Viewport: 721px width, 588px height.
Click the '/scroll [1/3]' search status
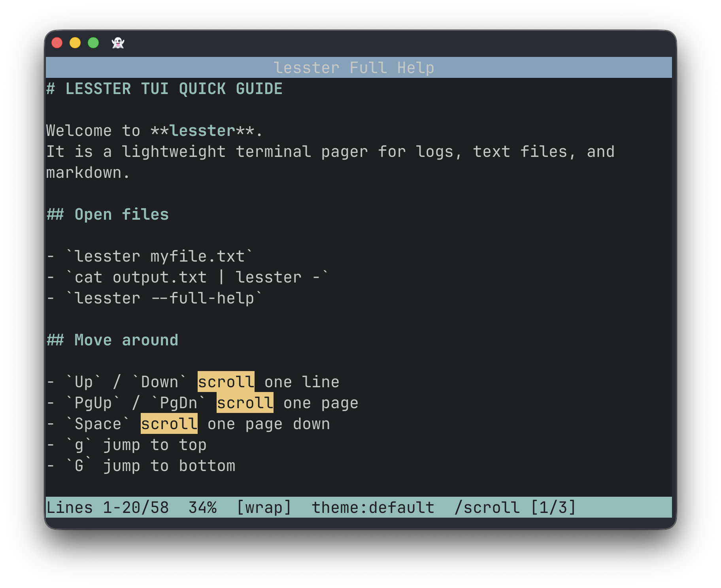[515, 507]
